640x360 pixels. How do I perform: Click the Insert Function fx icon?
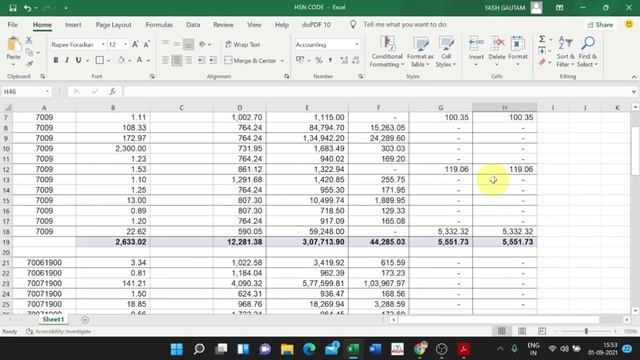coord(113,92)
